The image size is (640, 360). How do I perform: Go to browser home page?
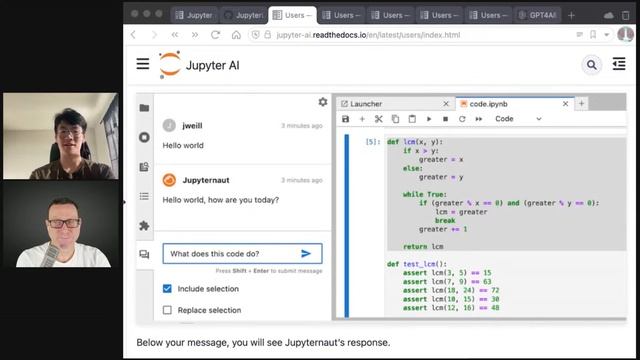point(236,35)
